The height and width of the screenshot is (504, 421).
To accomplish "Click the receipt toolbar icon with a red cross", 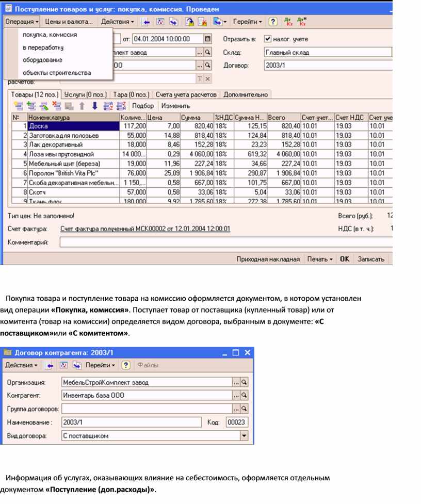I will (x=202, y=22).
